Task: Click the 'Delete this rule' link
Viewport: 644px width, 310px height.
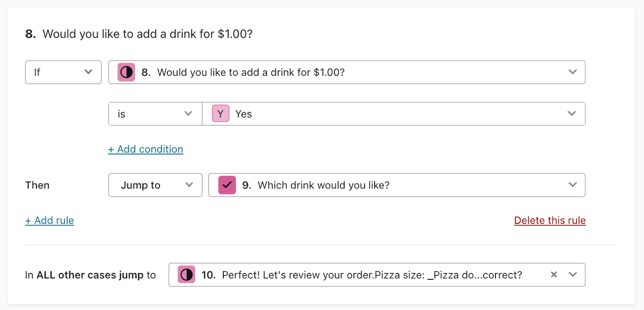Action: click(x=550, y=221)
